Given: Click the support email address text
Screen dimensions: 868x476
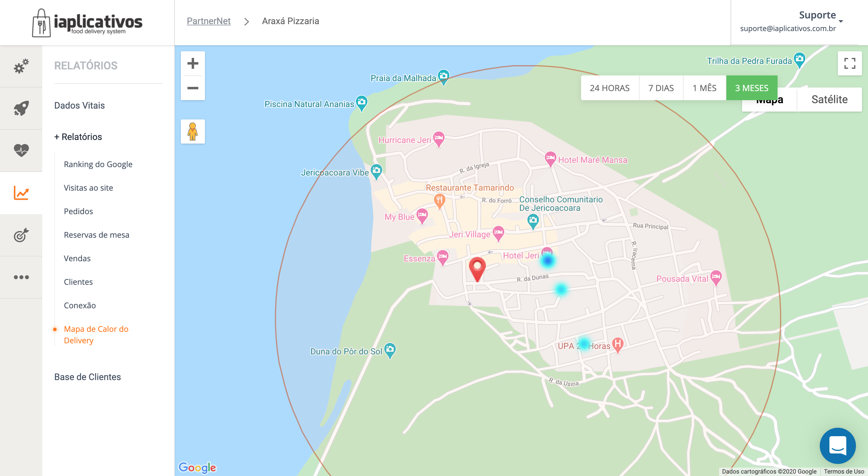Looking at the screenshot, I should tap(788, 29).
